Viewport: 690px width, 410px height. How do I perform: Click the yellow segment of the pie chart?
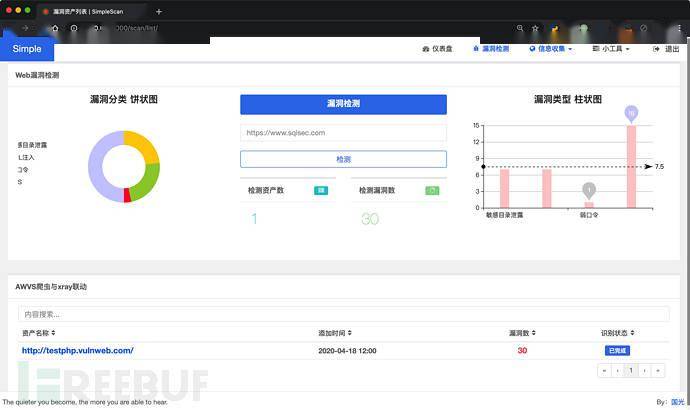[145, 143]
